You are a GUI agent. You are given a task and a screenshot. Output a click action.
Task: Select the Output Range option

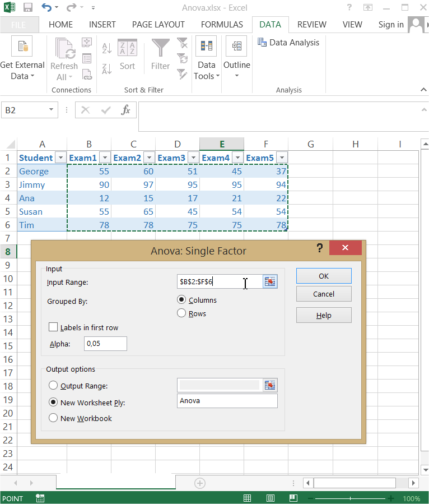[x=53, y=385]
